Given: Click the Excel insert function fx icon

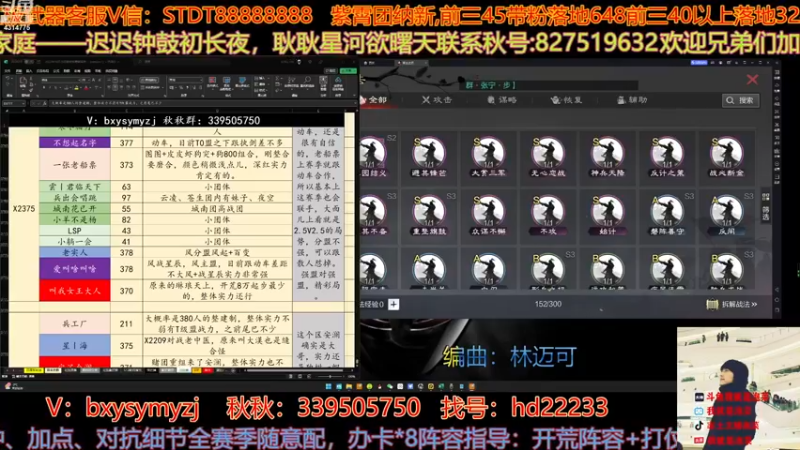Looking at the screenshot, I should (45, 104).
